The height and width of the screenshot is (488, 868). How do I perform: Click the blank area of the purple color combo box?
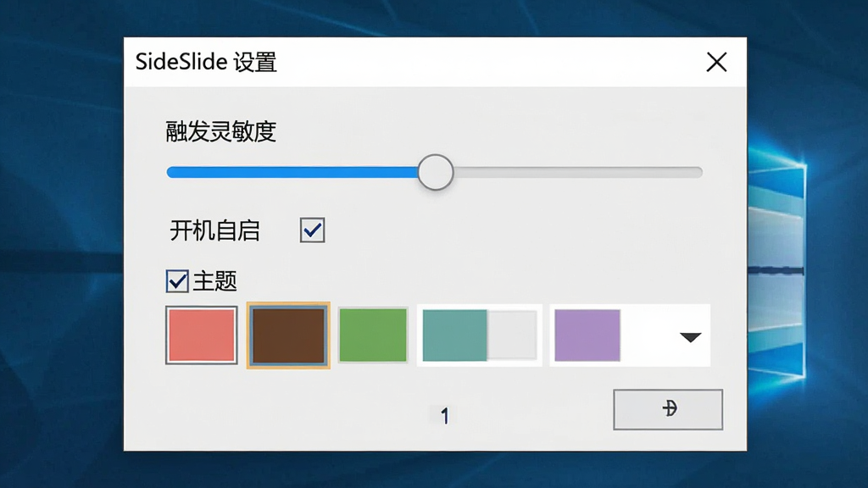[x=648, y=335]
